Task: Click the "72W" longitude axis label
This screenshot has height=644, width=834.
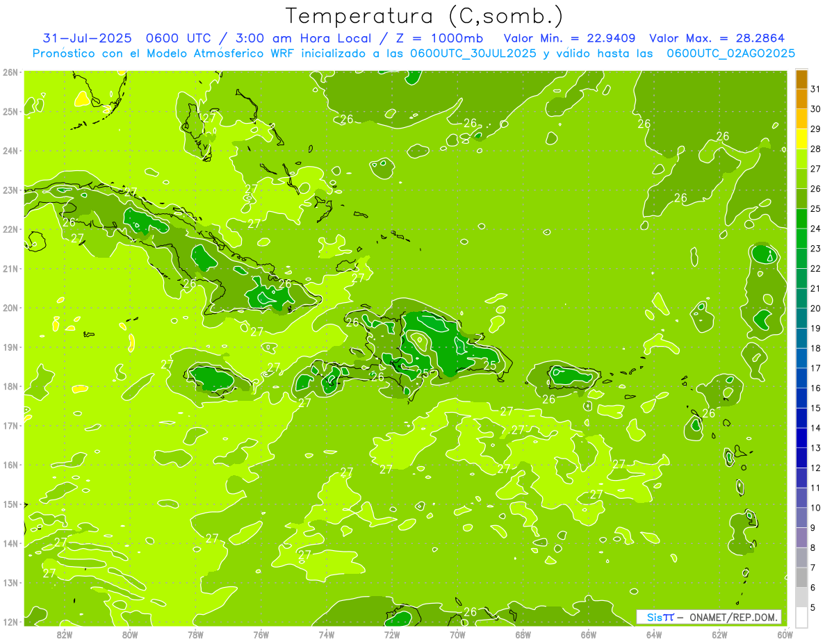Action: point(392,634)
